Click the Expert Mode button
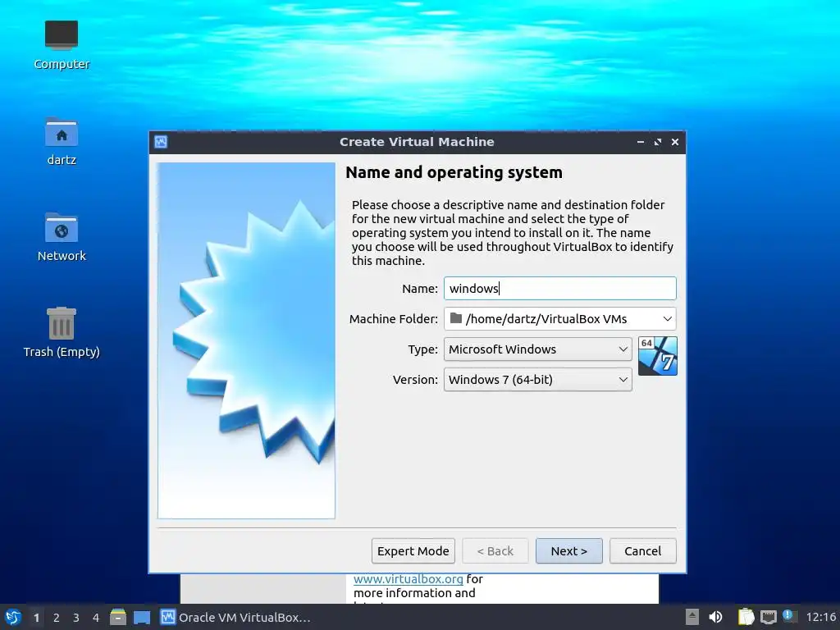Screen dimensions: 840x630 [x=413, y=550]
